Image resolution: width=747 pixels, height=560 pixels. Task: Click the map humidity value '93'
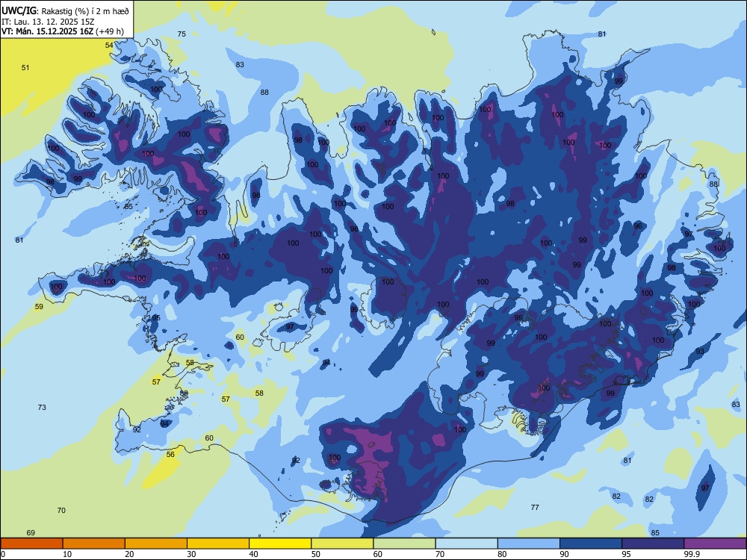[x=700, y=352]
